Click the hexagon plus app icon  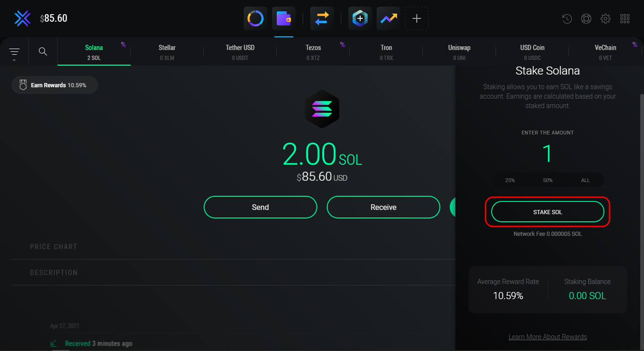[360, 19]
